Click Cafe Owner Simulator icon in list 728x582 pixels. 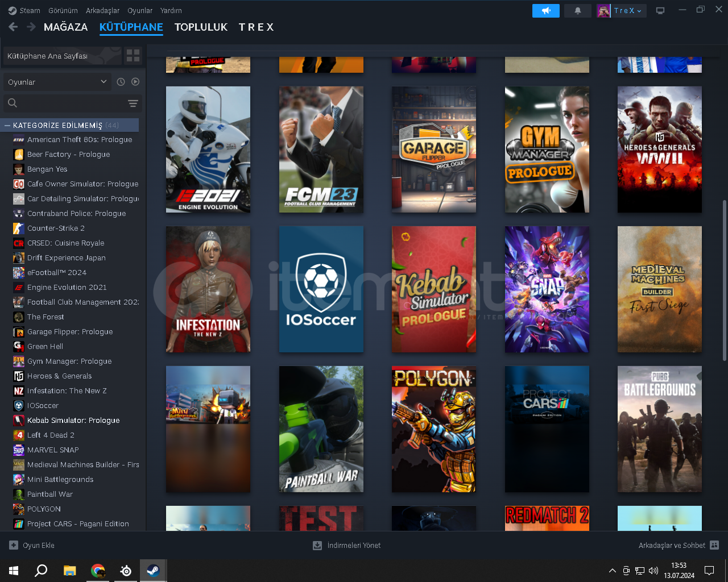click(x=19, y=184)
